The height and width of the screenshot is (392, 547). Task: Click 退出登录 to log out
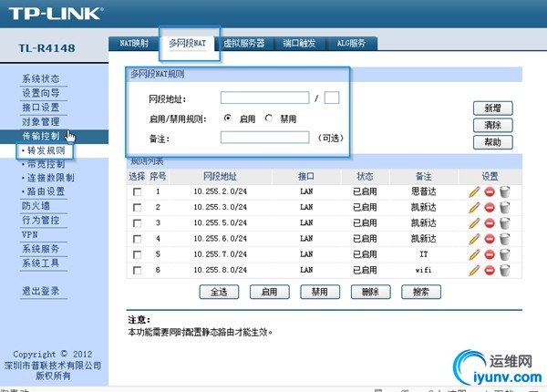[x=41, y=291]
